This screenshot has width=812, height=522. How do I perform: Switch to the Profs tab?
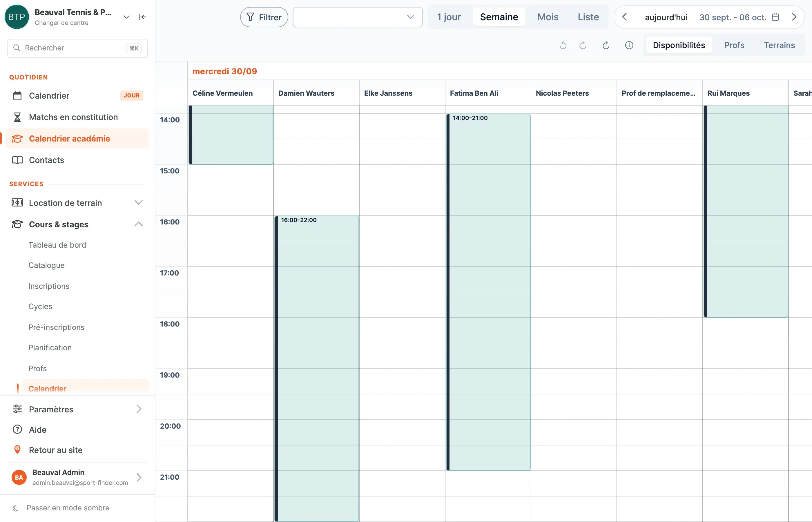pos(734,46)
